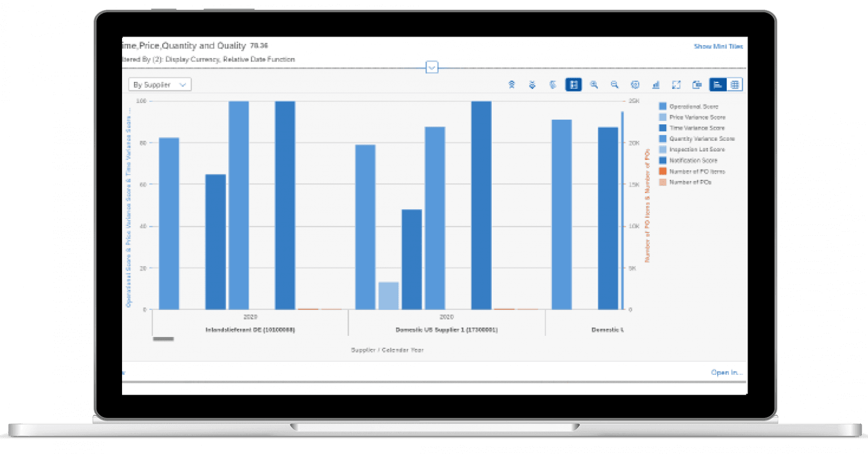The width and height of the screenshot is (868, 454).
Task: Open the By Supplier dropdown
Action: 160,85
